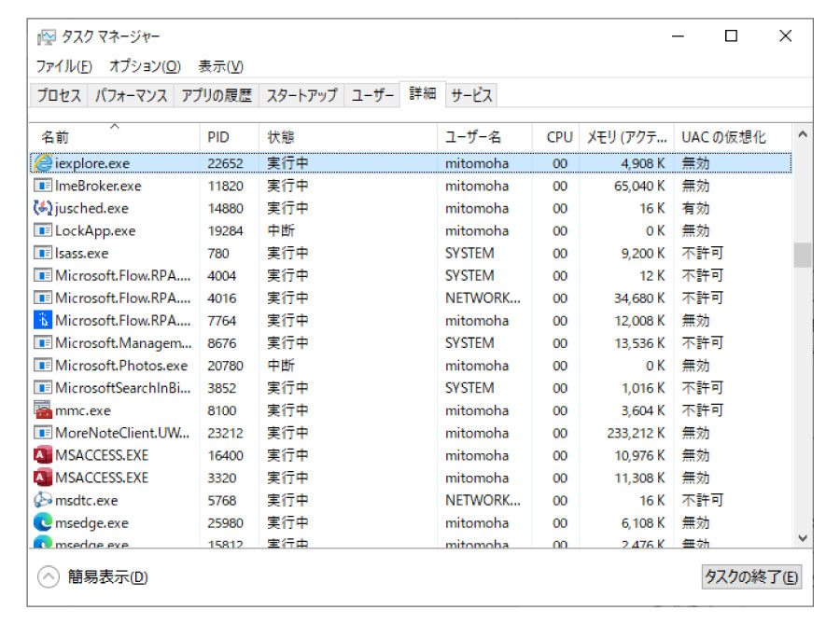Click the Microsoft.Photos.exe icon

pyautogui.click(x=43, y=366)
